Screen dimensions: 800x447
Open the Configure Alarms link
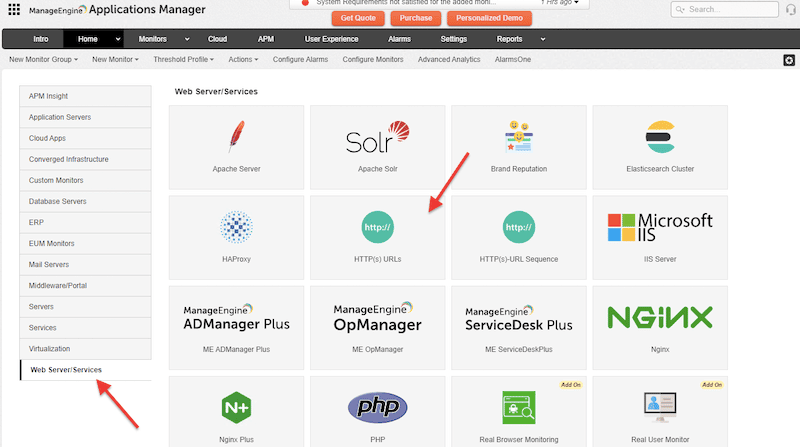click(301, 60)
